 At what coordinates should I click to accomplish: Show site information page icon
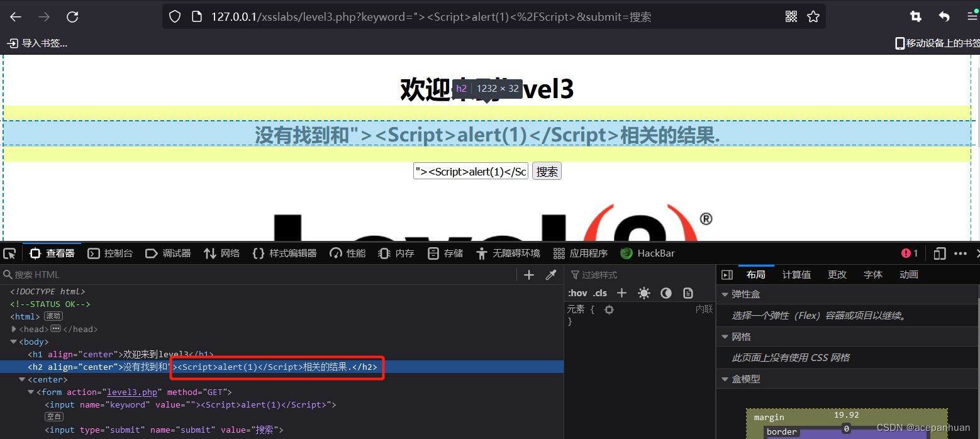[197, 16]
